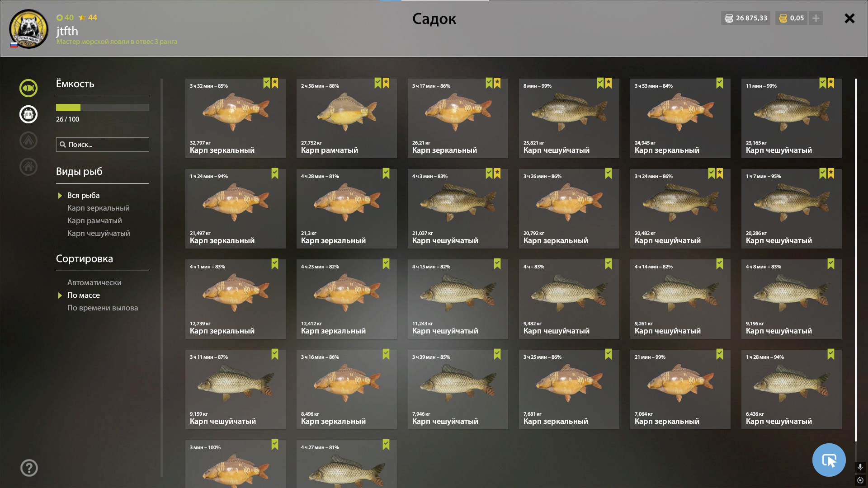
Task: Filter by Карп чешуйчатый
Action: coord(99,233)
